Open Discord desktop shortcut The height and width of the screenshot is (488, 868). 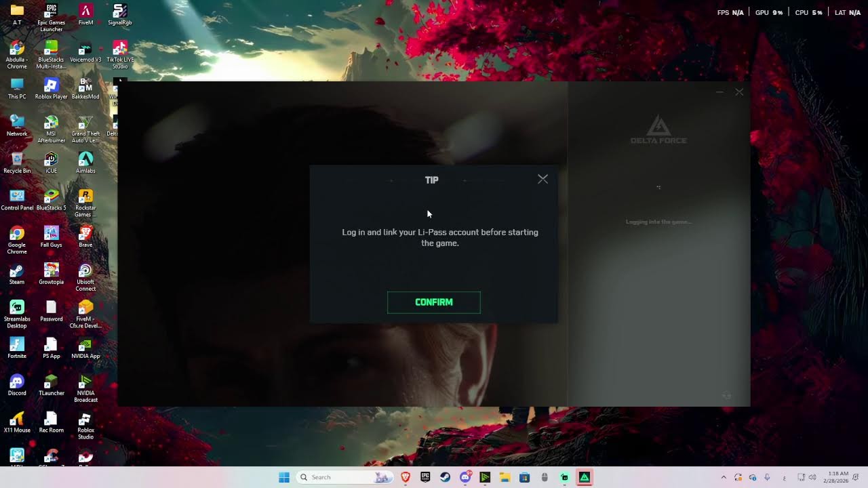(x=17, y=385)
